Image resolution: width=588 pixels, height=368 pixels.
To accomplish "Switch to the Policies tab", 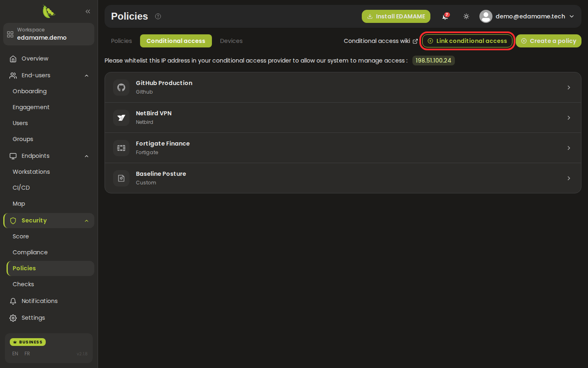I will click(x=121, y=41).
